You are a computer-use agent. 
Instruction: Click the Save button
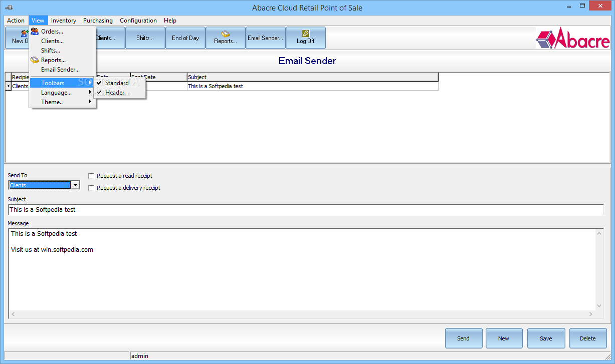tap(546, 338)
